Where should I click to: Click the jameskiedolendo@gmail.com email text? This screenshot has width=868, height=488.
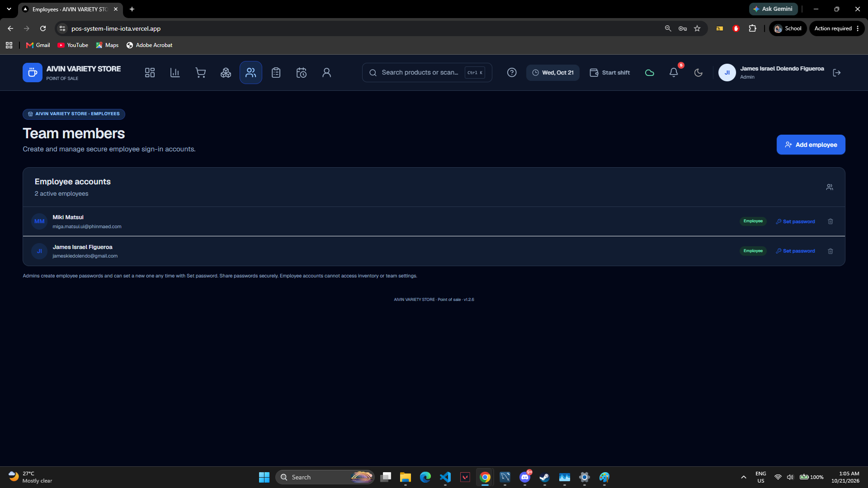(85, 256)
